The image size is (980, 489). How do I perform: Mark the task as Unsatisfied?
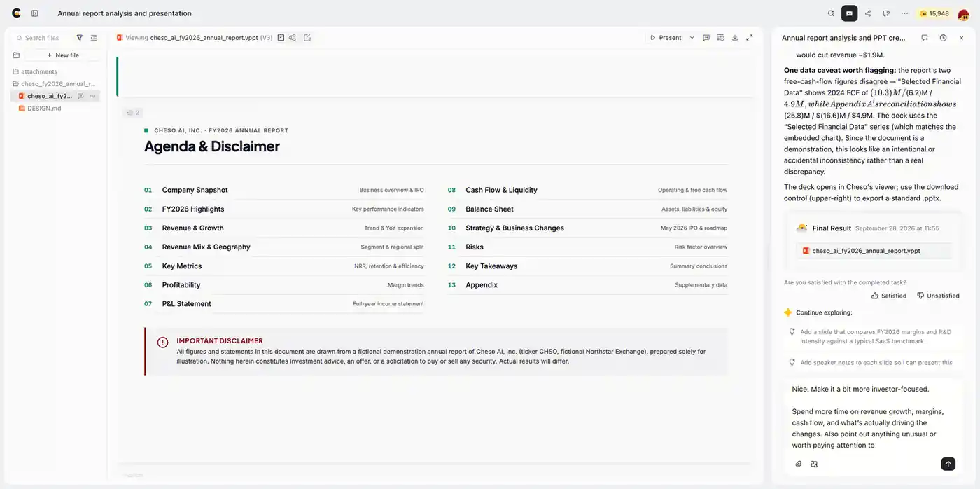(x=938, y=296)
